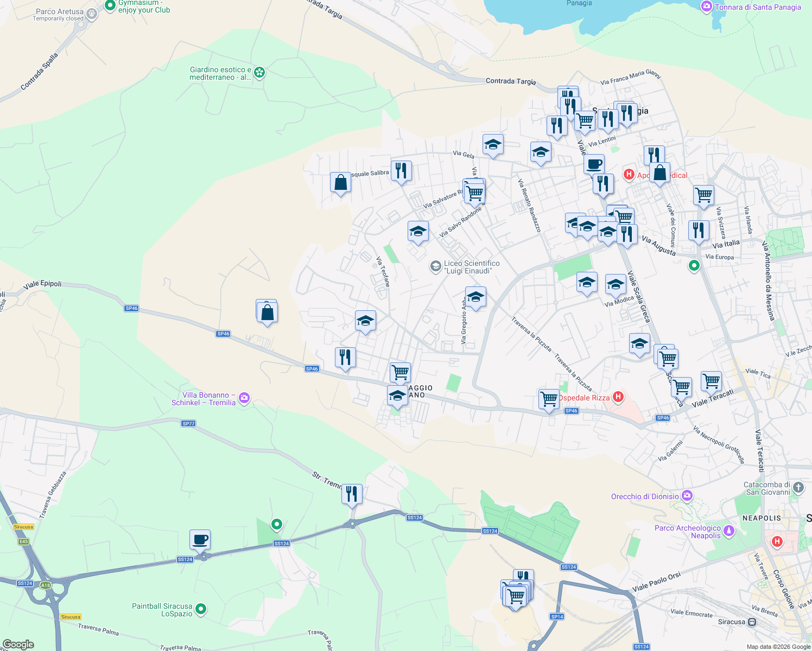Click the Ospedale Rizza hospital marker
812x651 pixels.
coord(618,397)
